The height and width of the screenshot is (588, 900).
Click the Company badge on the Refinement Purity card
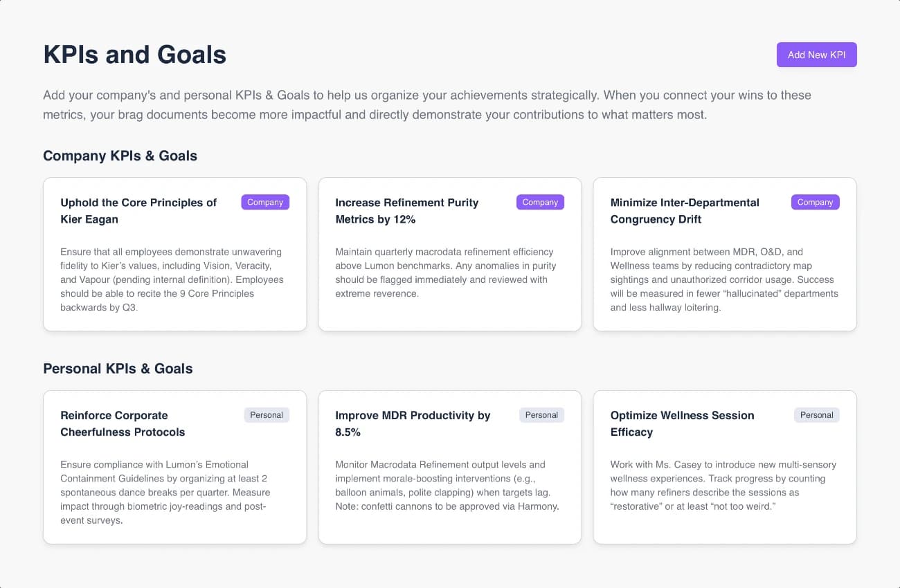[540, 202]
